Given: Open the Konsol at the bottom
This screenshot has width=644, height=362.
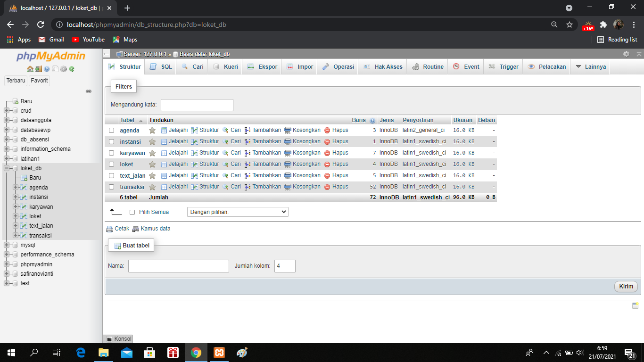Looking at the screenshot, I should [122, 339].
